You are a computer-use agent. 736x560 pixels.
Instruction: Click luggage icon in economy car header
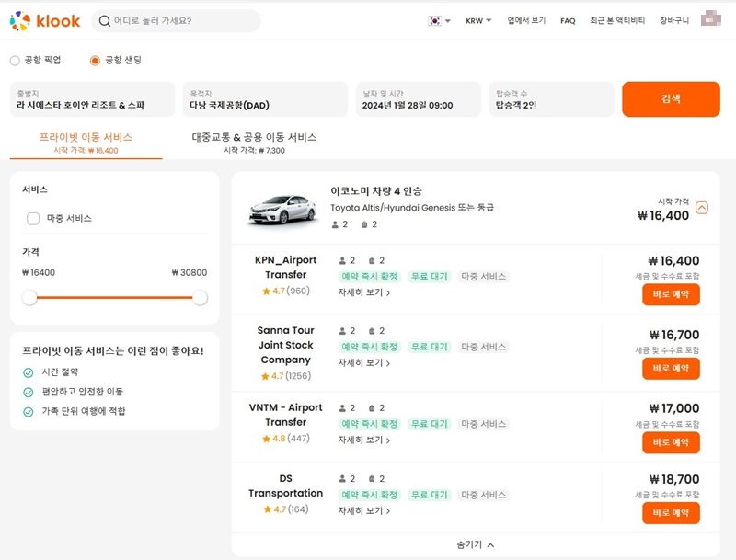click(364, 224)
